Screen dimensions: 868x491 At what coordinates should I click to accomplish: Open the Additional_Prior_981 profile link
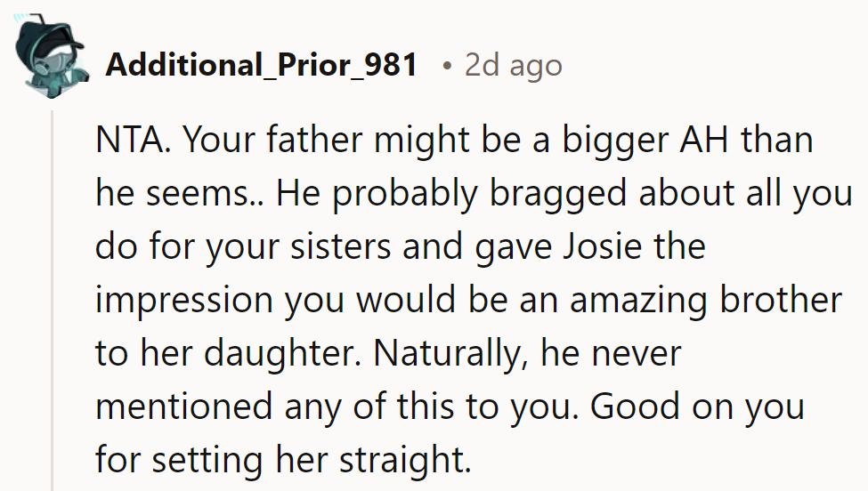pyautogui.click(x=261, y=65)
